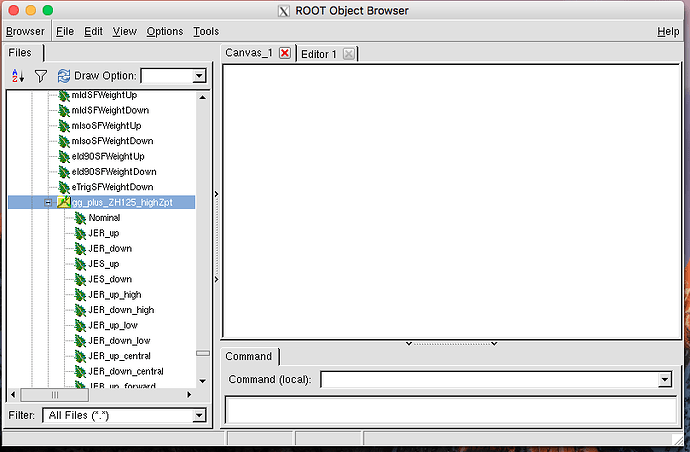Image resolution: width=690 pixels, height=452 pixels.
Task: Focus the Command (local) input field
Action: coord(489,379)
